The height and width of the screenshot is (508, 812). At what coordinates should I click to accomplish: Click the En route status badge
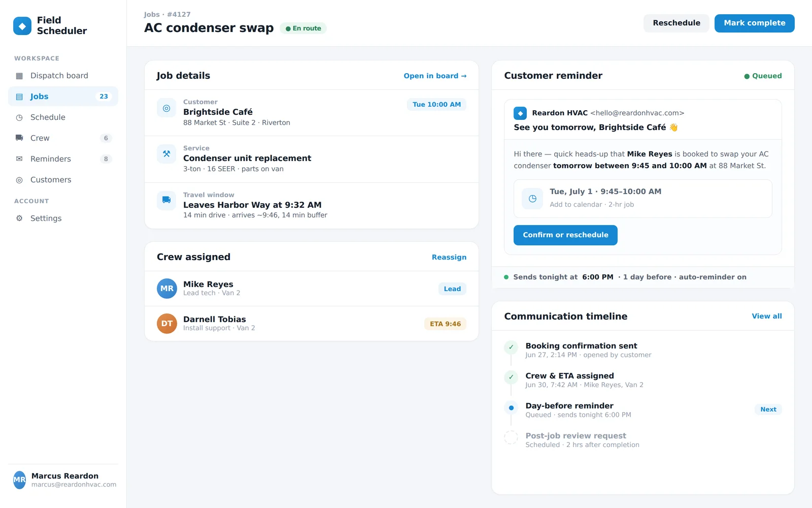(303, 28)
